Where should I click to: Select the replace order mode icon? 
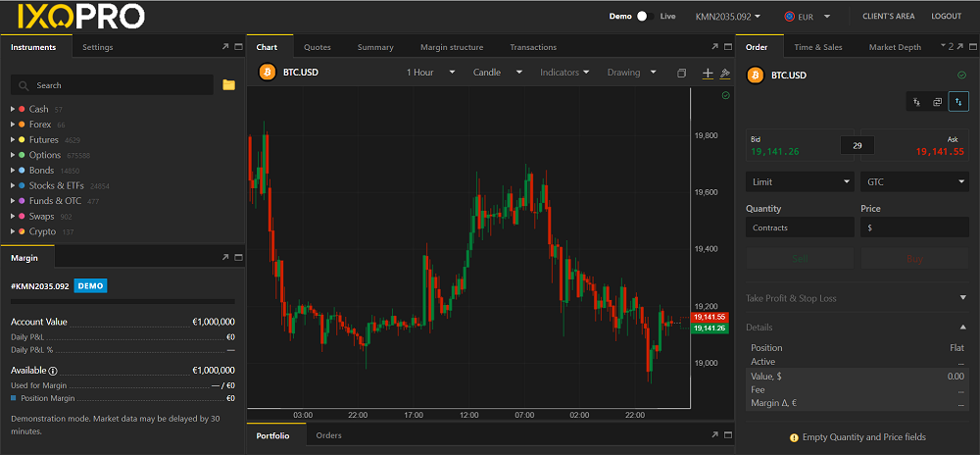tap(938, 102)
